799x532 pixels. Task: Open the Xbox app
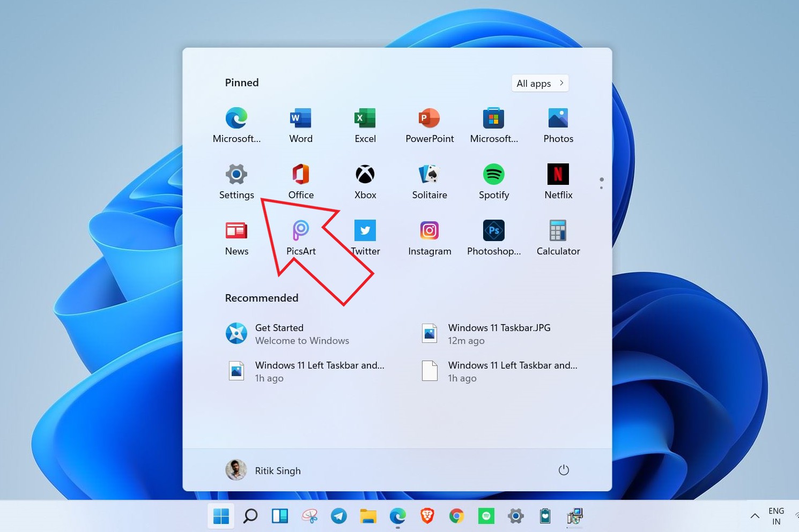(365, 182)
